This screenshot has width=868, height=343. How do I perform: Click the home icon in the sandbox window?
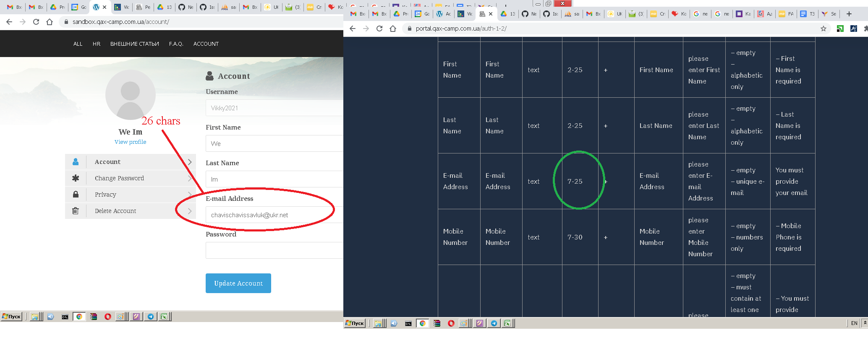tap(50, 22)
